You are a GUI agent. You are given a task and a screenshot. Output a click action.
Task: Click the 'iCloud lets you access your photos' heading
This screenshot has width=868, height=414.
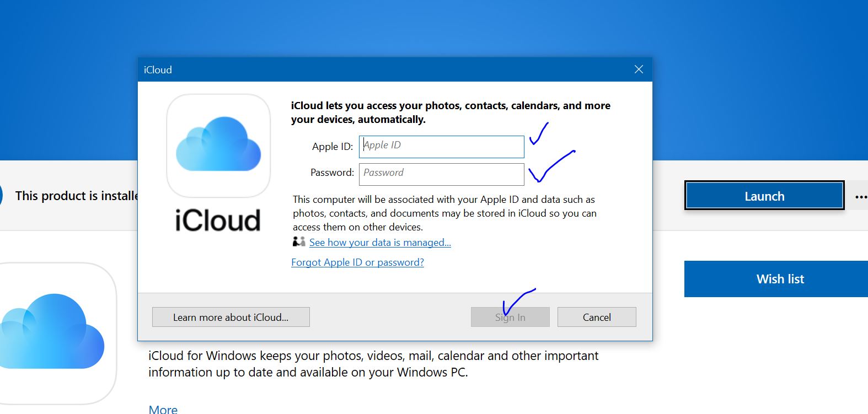[x=451, y=112]
